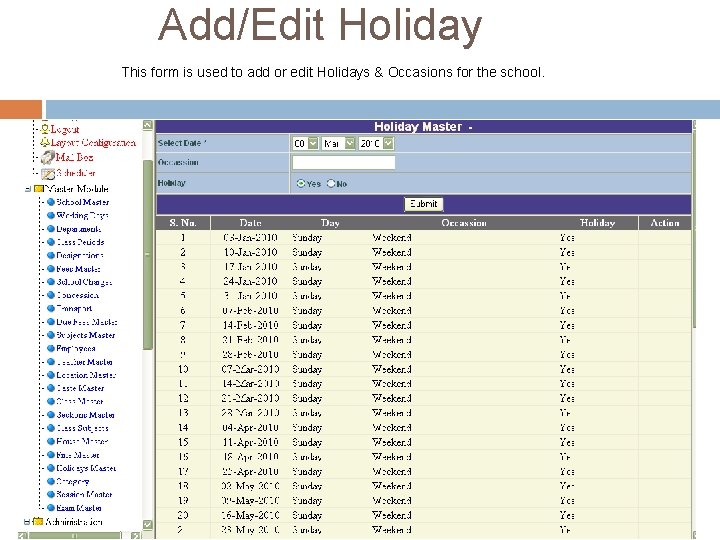Click the blue bullet beside School Master
The image size is (720, 540).
[x=51, y=202]
